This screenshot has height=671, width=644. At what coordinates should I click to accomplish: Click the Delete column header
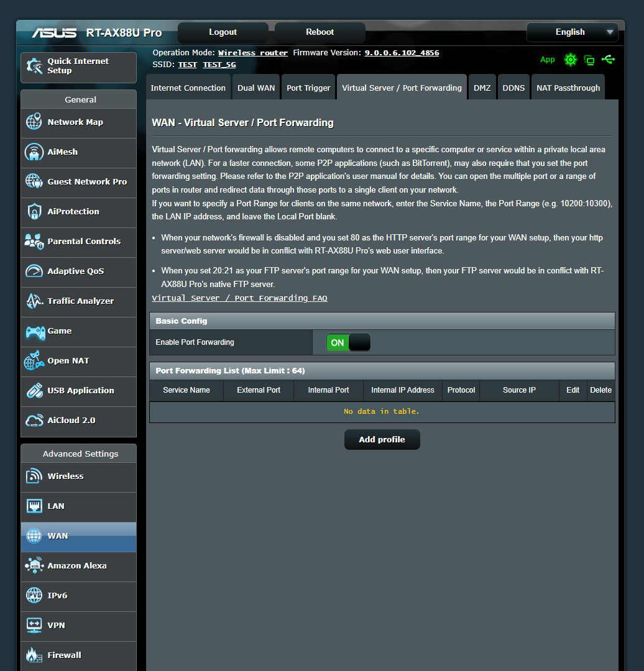(x=600, y=390)
